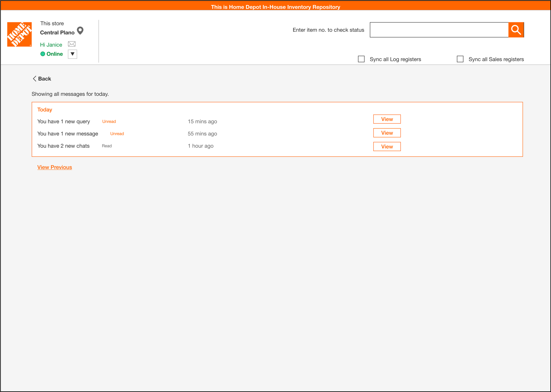Enable Sync all Sales registers checkbox

(x=460, y=59)
